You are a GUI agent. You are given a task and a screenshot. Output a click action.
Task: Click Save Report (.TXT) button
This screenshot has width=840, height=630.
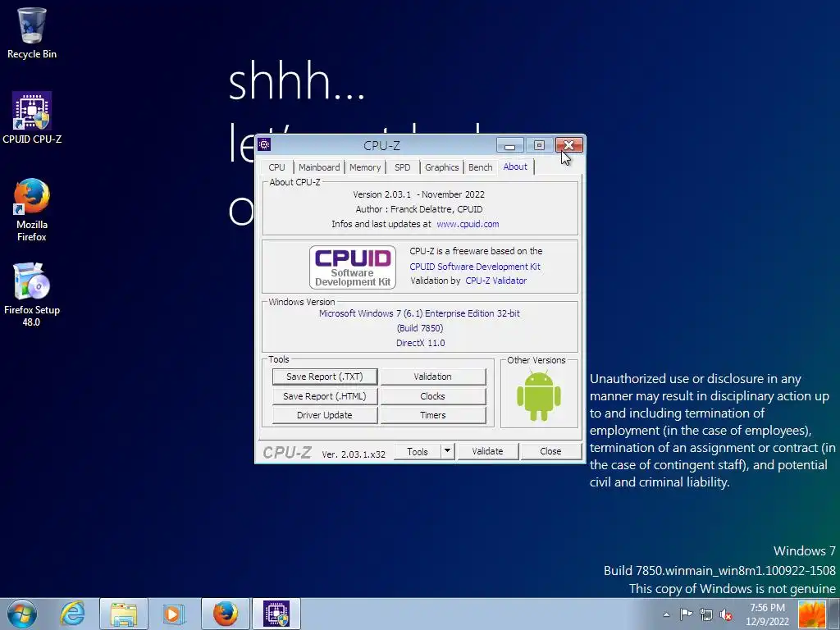pos(325,377)
